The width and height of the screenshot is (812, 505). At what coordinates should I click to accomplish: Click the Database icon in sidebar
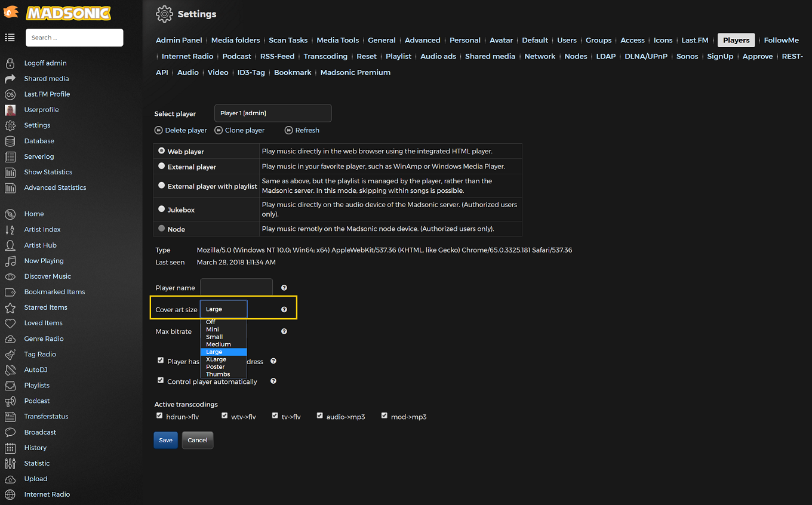(10, 141)
